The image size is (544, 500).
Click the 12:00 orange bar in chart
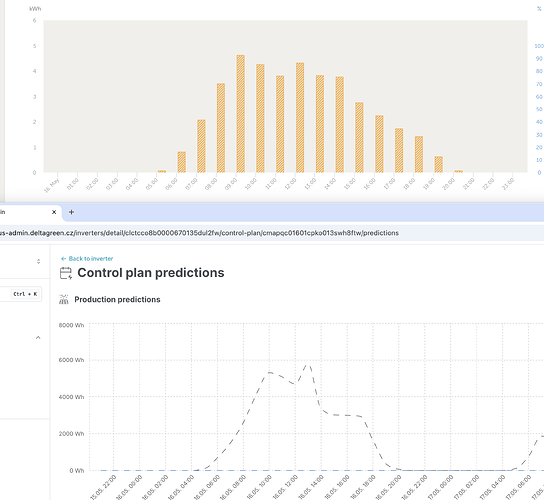pos(300,118)
